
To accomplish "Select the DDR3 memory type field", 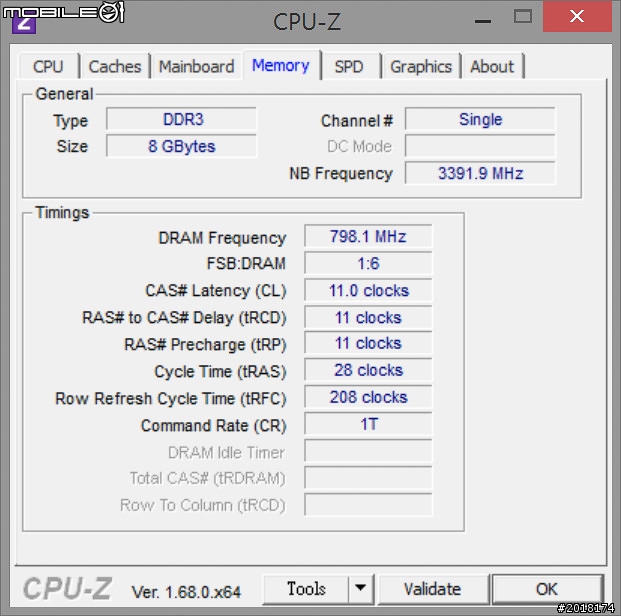I will point(182,119).
